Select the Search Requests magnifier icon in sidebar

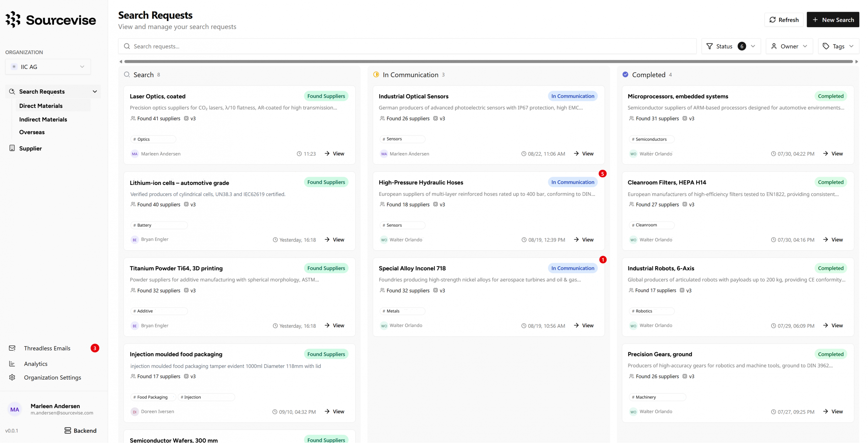12,91
